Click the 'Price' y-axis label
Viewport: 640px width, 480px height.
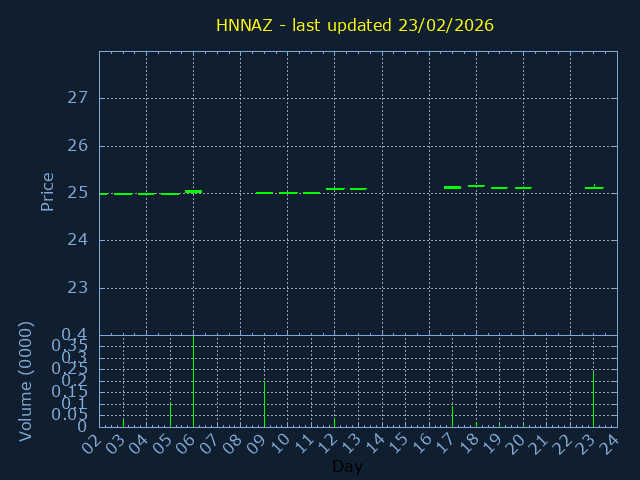(x=47, y=191)
